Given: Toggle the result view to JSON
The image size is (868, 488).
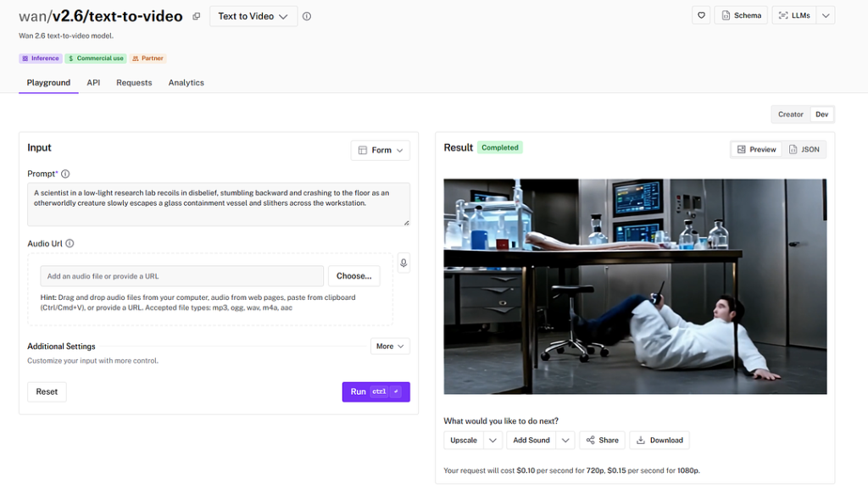Looking at the screenshot, I should [x=804, y=149].
